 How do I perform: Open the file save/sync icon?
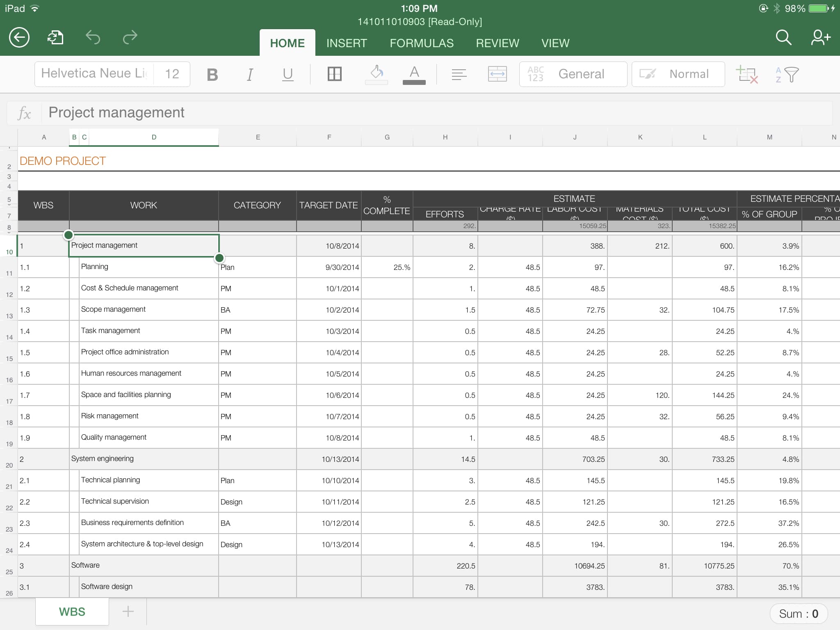[x=55, y=38]
